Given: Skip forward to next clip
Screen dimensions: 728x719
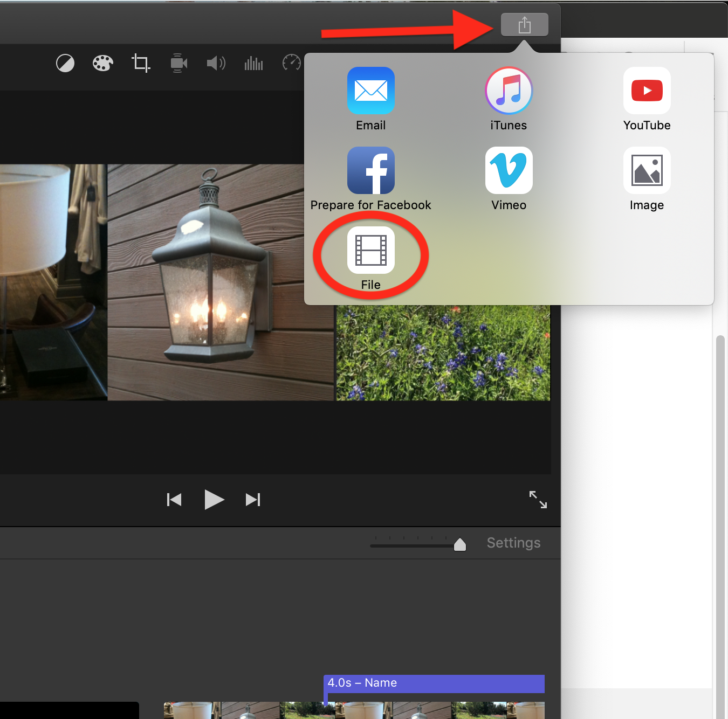Looking at the screenshot, I should pos(253,500).
